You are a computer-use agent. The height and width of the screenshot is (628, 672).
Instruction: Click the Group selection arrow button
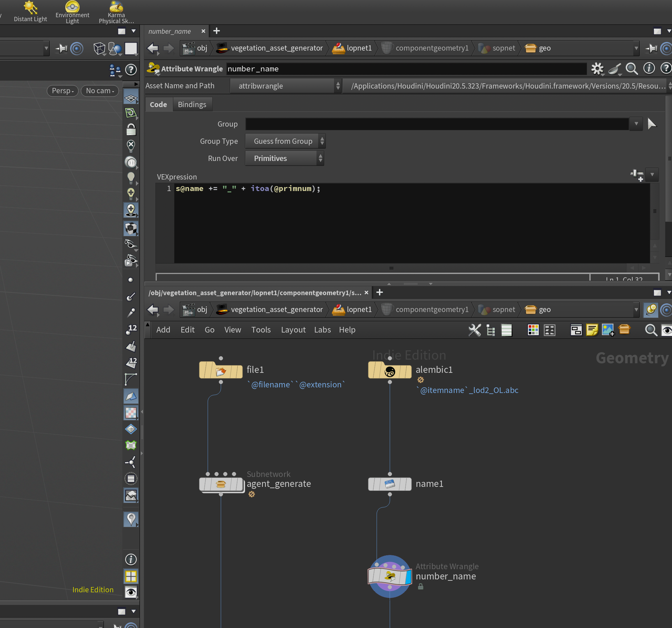pyautogui.click(x=651, y=124)
